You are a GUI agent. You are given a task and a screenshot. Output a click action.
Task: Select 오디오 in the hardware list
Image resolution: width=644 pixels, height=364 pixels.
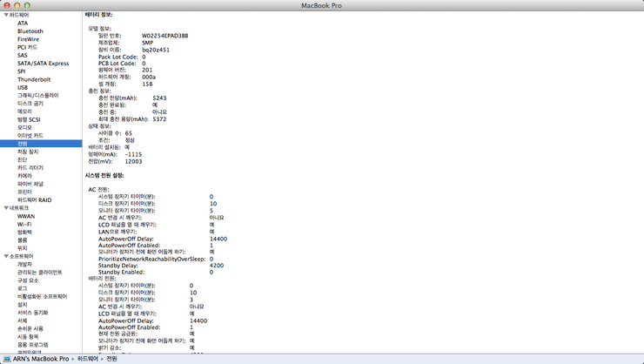(x=24, y=127)
